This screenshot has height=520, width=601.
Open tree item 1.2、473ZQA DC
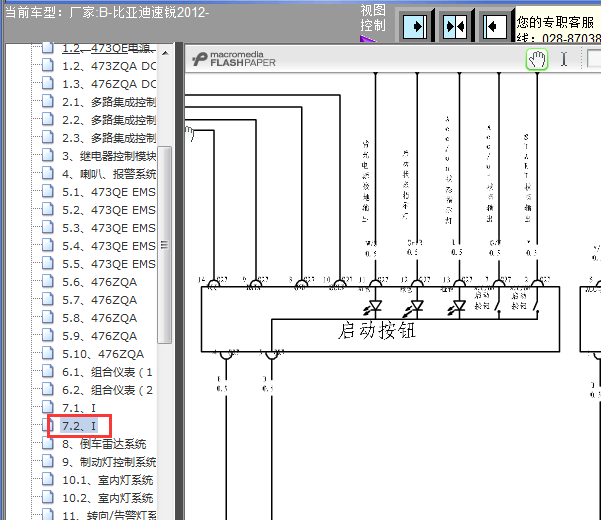pyautogui.click(x=109, y=66)
